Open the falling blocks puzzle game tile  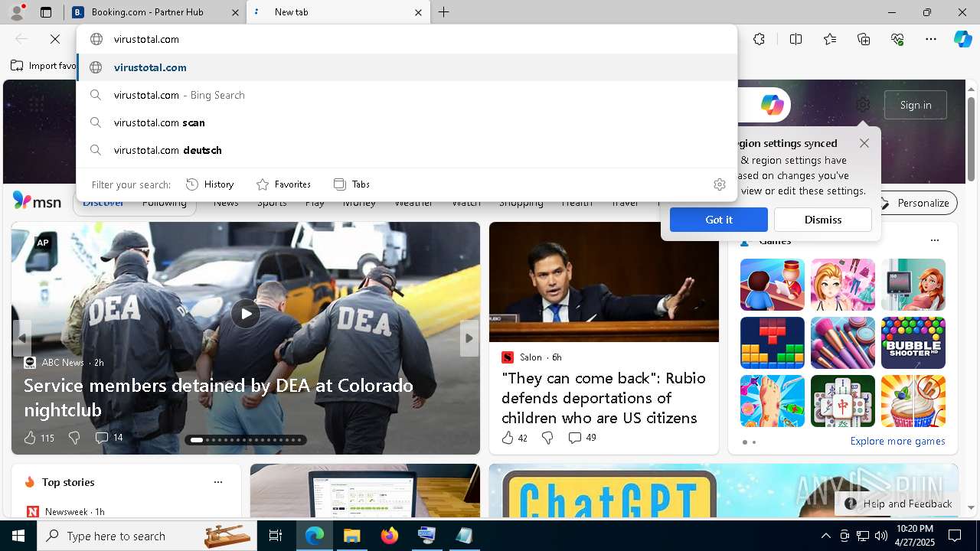coord(773,343)
